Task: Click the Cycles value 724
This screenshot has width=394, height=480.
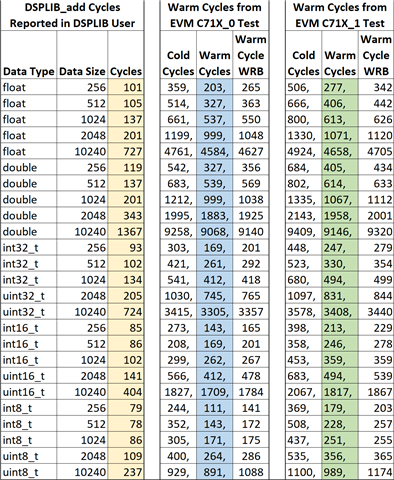Action: pos(126,312)
